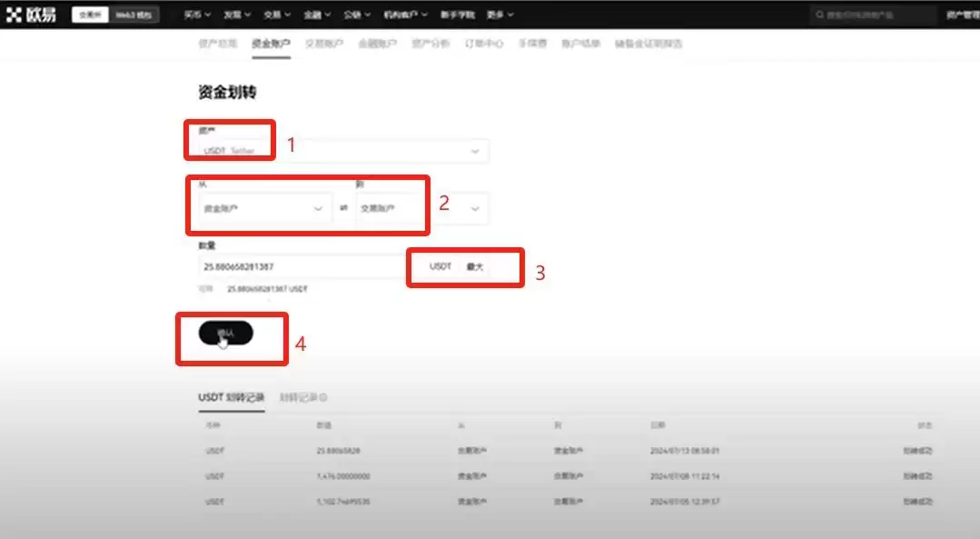Click the OKX 欧易 logo

pos(32,15)
